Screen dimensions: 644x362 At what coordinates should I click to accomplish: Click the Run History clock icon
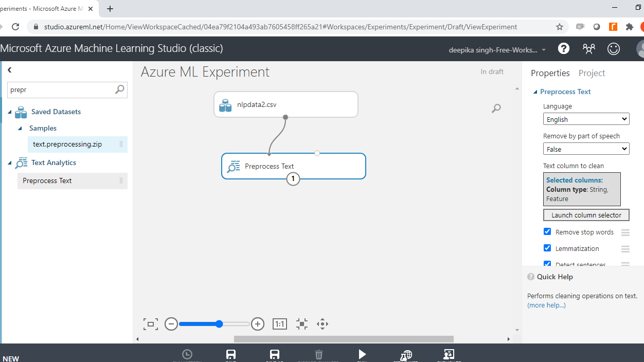(x=187, y=354)
